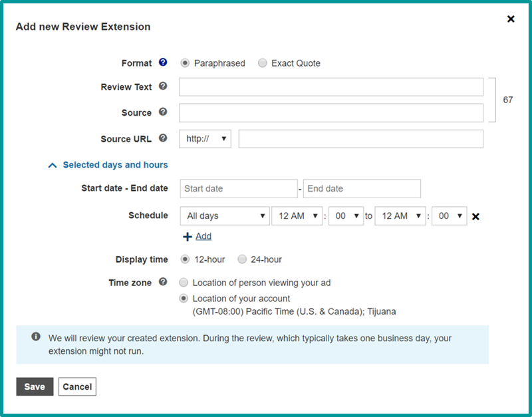Choose 12-hour display time

coord(185,259)
